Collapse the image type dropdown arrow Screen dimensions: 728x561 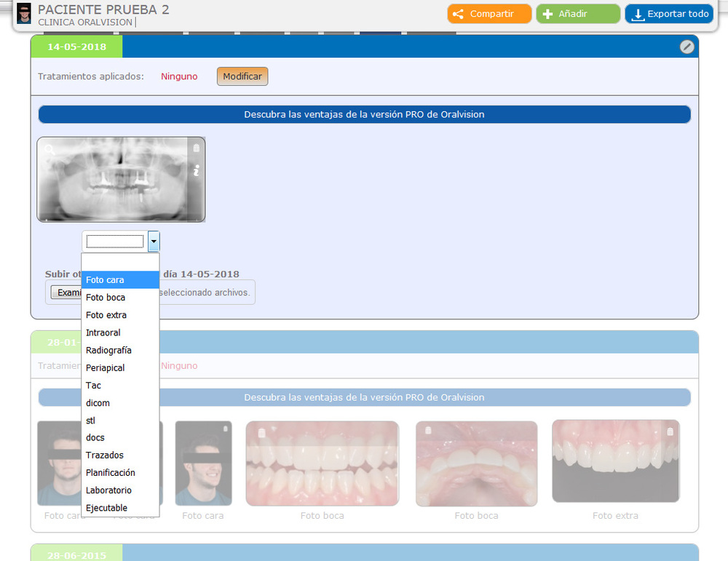(154, 242)
